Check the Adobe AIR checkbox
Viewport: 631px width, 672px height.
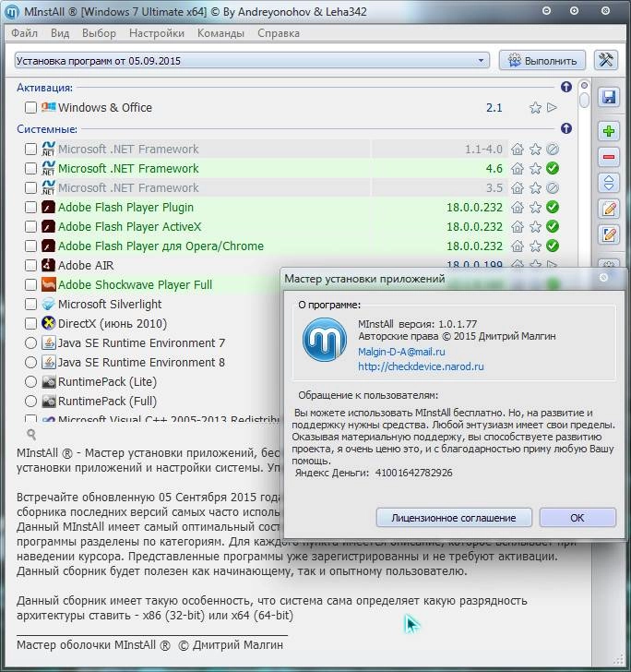click(x=30, y=265)
